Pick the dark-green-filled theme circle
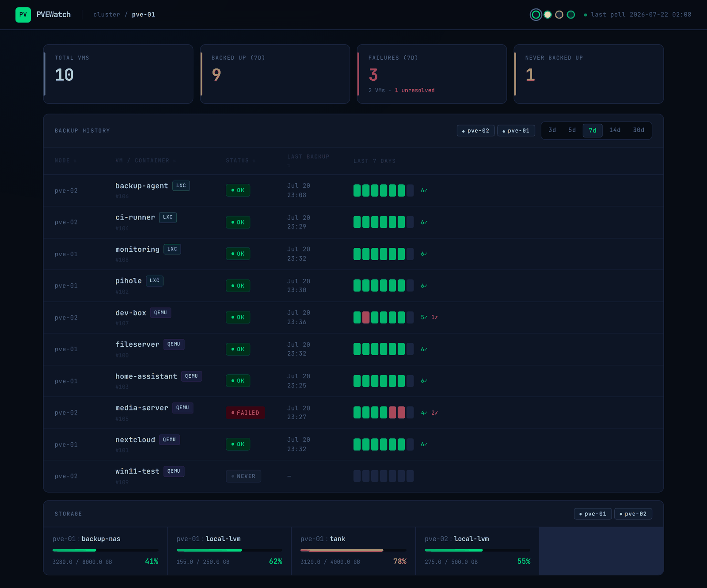Viewport: 707px width, 588px height. click(x=571, y=15)
